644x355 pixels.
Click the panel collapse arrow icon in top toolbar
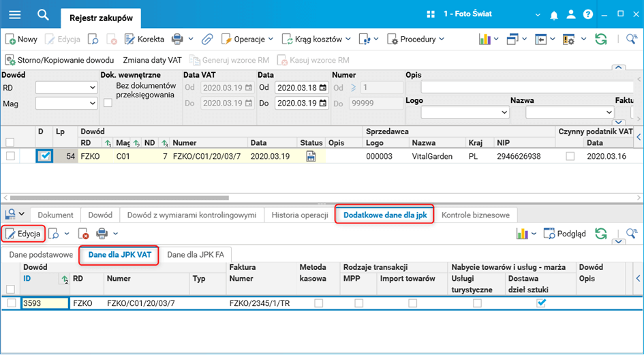[x=541, y=40]
